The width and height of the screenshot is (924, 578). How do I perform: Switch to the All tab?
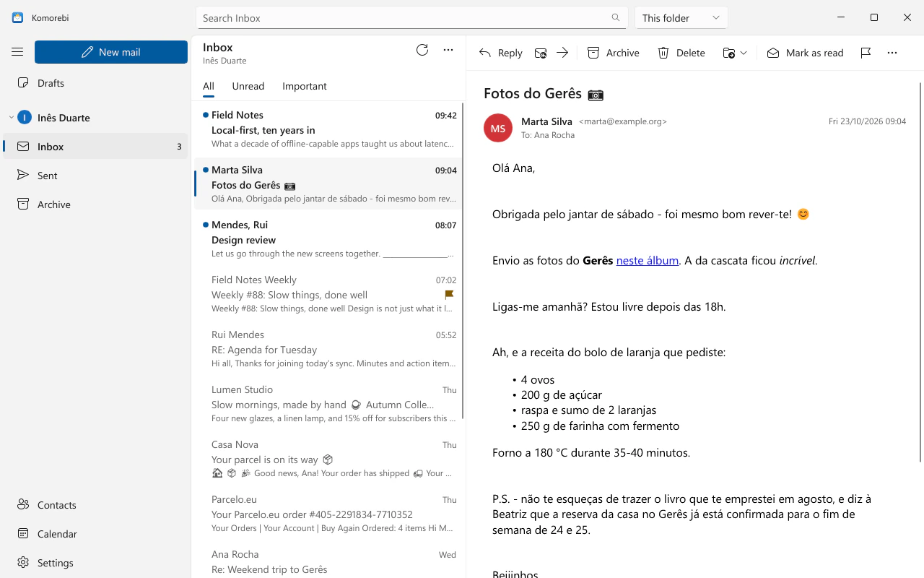[209, 86]
